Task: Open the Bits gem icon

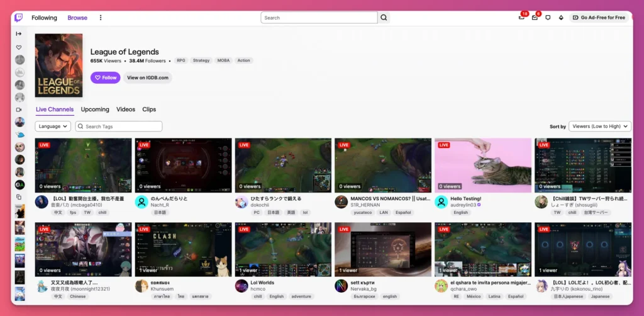Action: click(560, 18)
